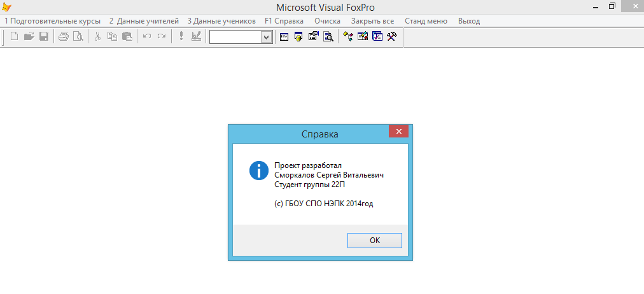
Task: Click the Run exclamation mark icon
Action: tap(181, 36)
